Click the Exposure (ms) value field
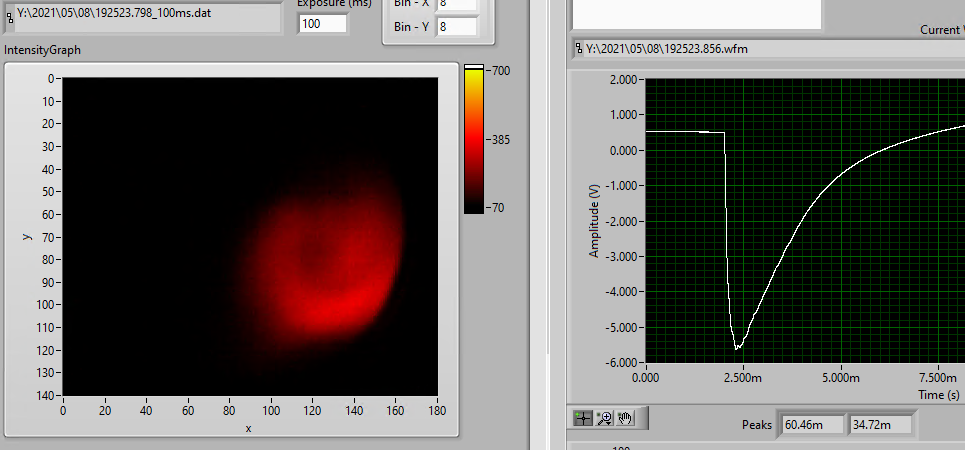Image resolution: width=965 pixels, height=450 pixels. pyautogui.click(x=322, y=24)
